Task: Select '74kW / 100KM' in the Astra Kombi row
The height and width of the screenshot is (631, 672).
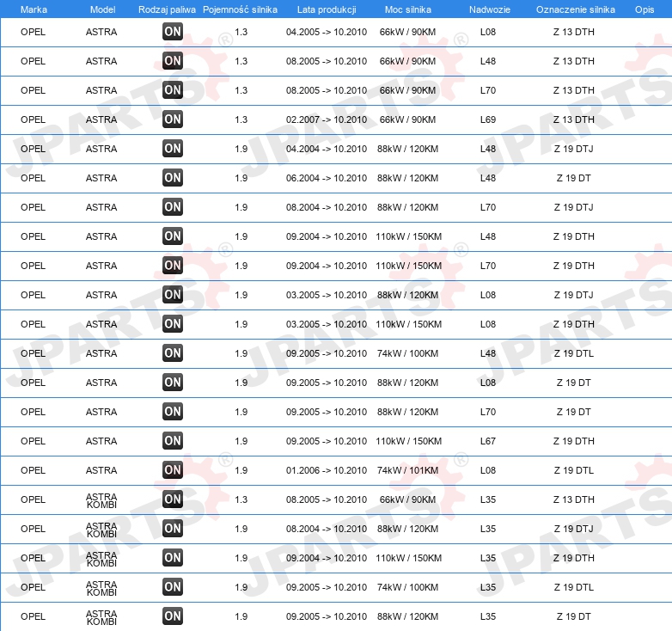Action: click(x=407, y=587)
